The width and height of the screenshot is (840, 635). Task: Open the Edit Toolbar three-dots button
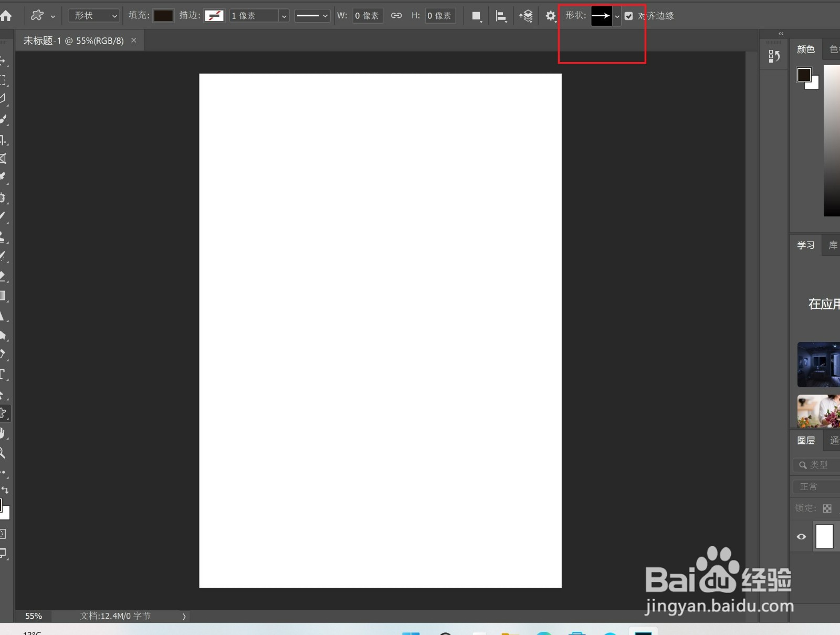3,473
